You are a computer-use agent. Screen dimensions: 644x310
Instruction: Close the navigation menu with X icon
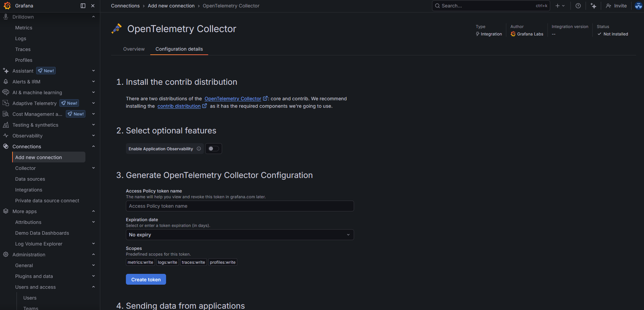point(93,6)
